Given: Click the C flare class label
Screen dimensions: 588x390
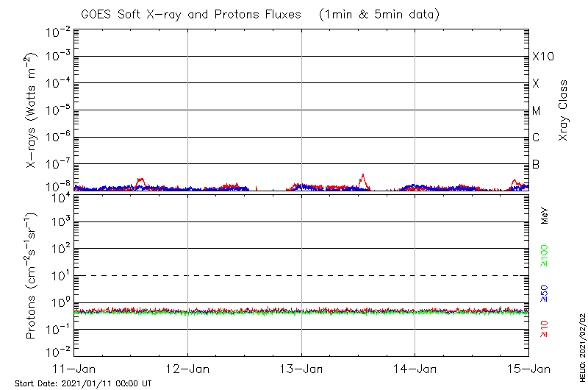Looking at the screenshot, I should pos(536,138).
